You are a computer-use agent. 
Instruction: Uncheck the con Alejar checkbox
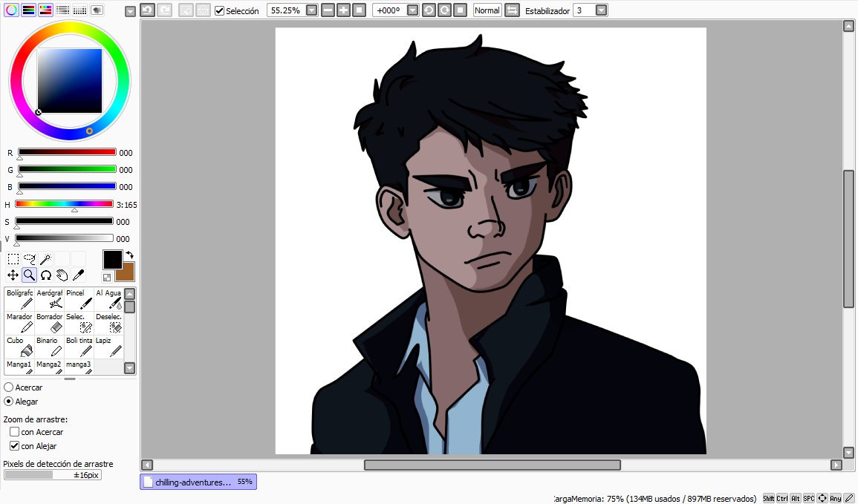click(15, 446)
